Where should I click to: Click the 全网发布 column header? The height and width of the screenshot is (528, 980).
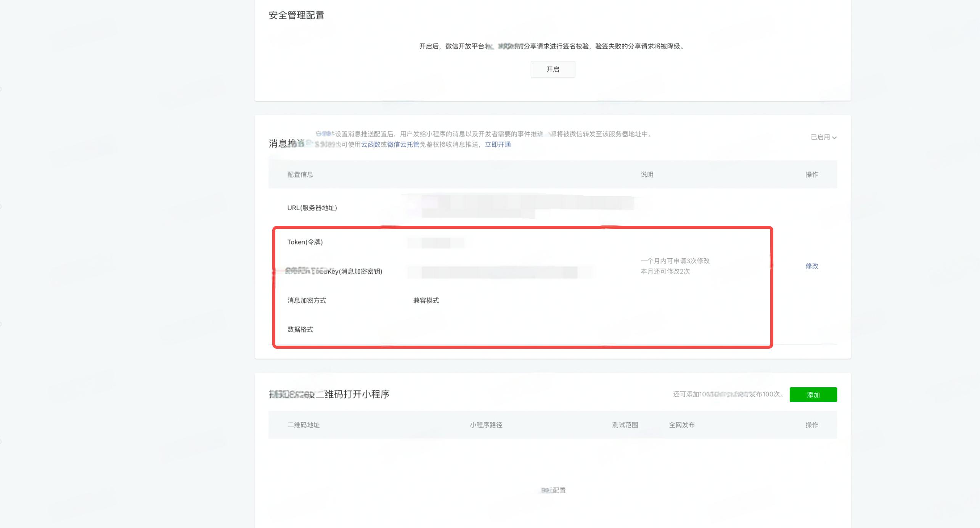click(681, 425)
